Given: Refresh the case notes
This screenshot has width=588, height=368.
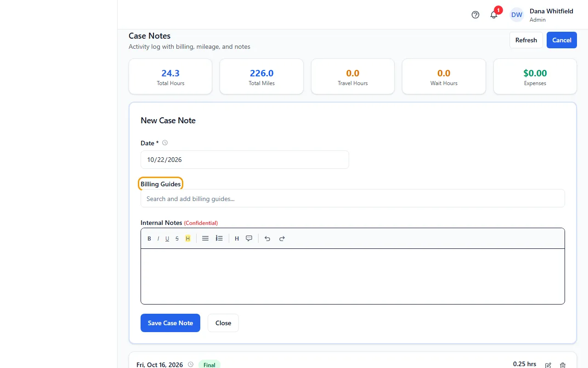Looking at the screenshot, I should click(x=526, y=40).
